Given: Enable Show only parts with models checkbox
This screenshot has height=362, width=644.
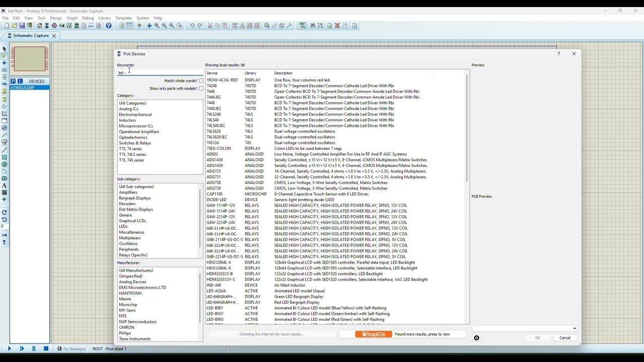Looking at the screenshot, I should click(x=201, y=88).
